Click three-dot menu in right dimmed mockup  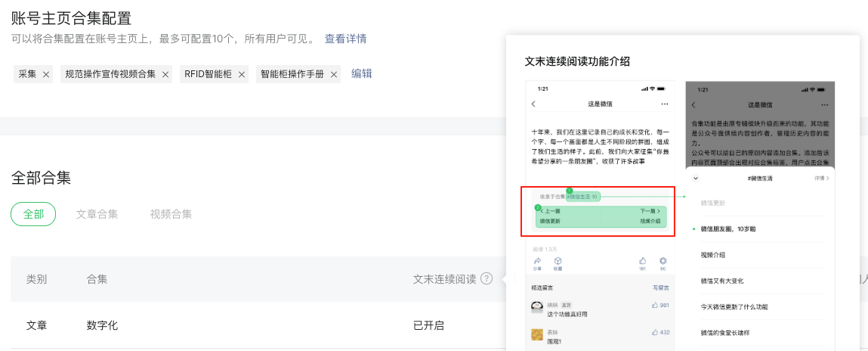[825, 104]
